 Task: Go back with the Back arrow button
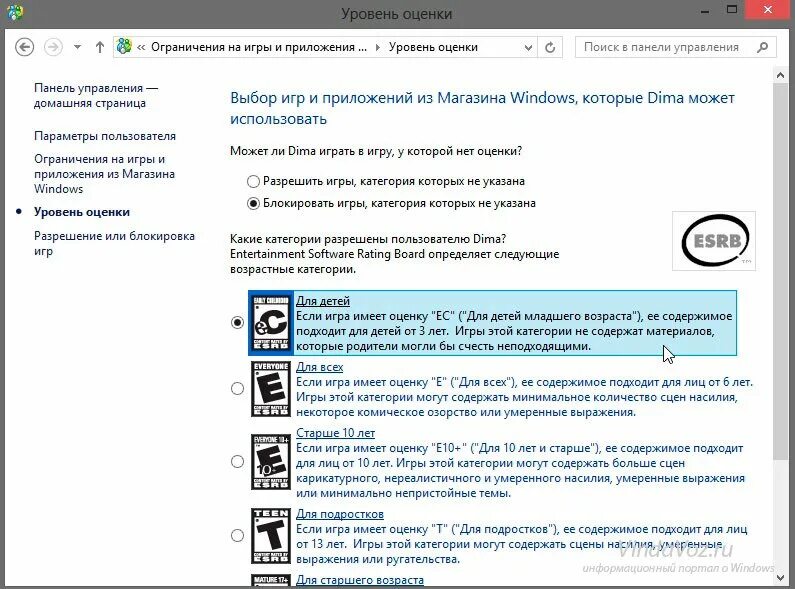24,47
